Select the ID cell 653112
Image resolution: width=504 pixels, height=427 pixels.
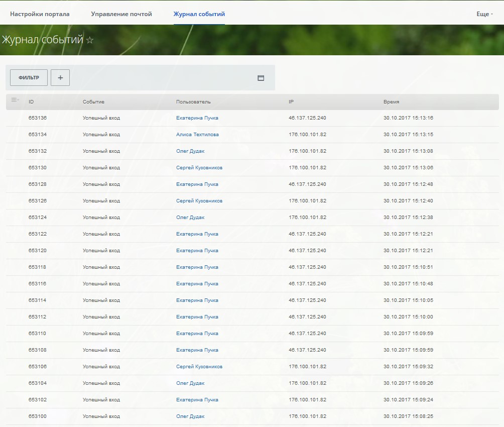coord(37,316)
